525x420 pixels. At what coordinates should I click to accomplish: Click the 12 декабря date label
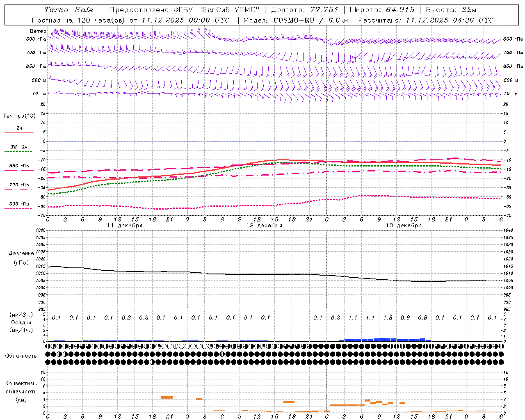[264, 226]
